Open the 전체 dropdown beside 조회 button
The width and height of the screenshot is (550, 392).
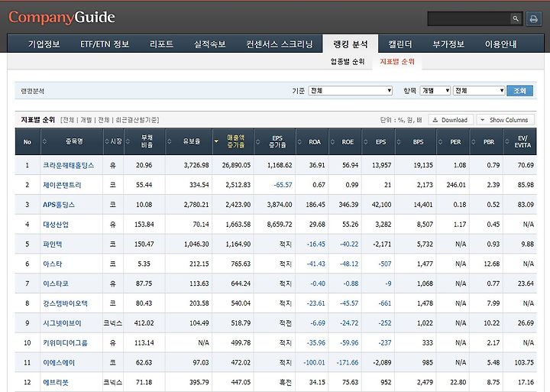click(479, 90)
